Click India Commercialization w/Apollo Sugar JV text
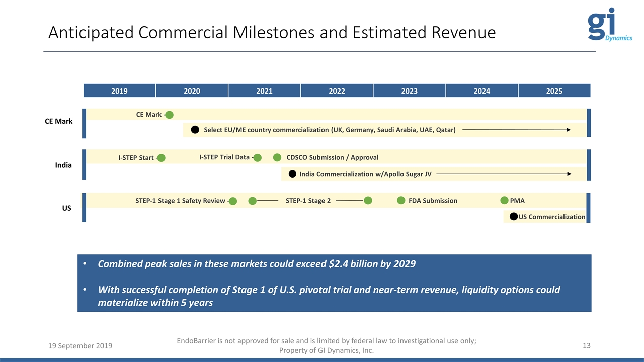The width and height of the screenshot is (644, 362). point(365,174)
